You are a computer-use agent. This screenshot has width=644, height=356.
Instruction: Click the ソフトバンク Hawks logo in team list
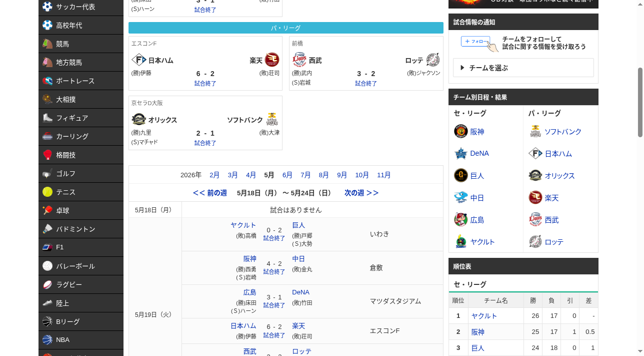[535, 131]
